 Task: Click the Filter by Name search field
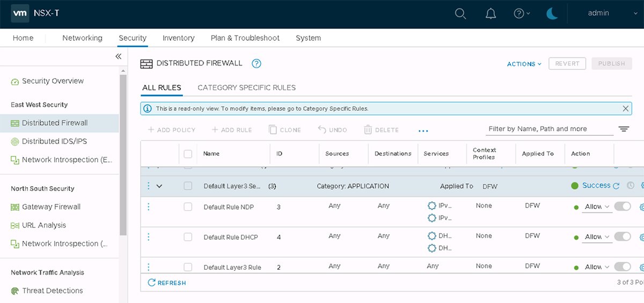pos(548,129)
